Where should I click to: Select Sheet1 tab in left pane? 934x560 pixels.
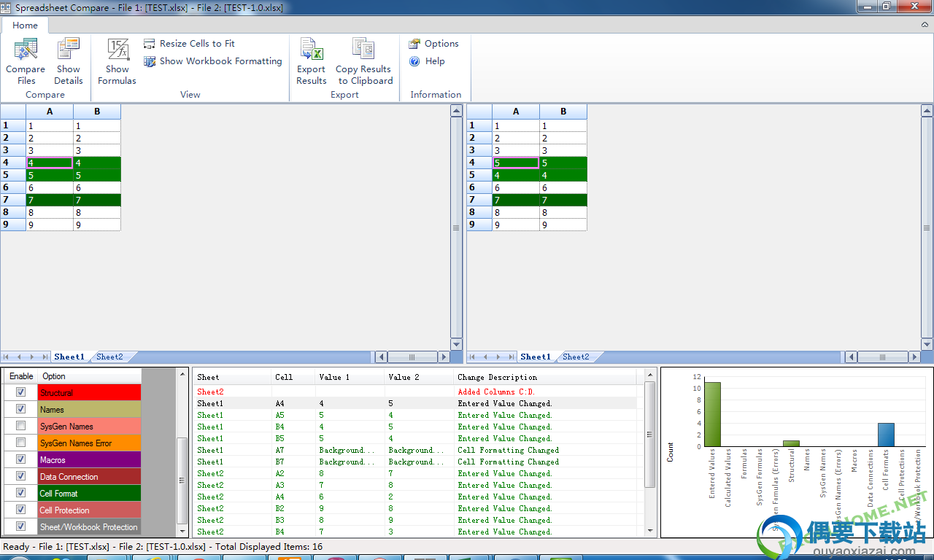pyautogui.click(x=69, y=357)
